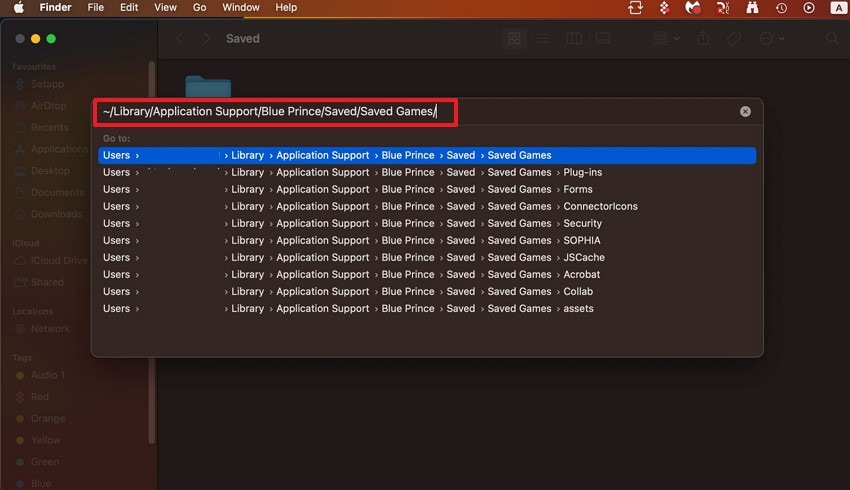Select the Audio 1 tag
Viewport: 850px width, 490px height.
47,375
